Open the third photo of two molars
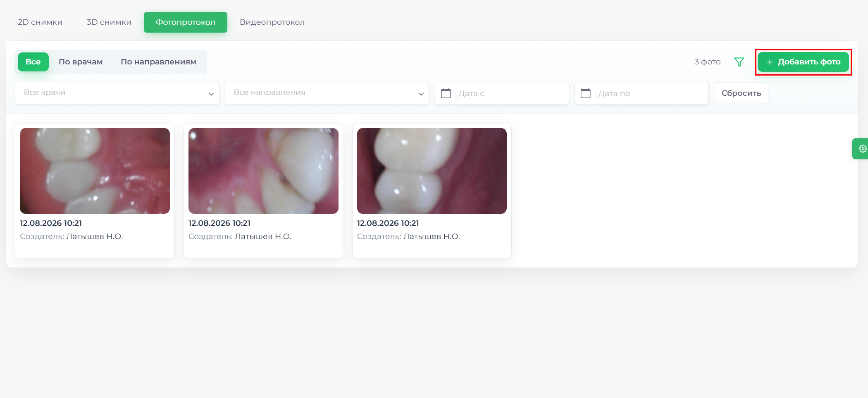 pyautogui.click(x=432, y=171)
